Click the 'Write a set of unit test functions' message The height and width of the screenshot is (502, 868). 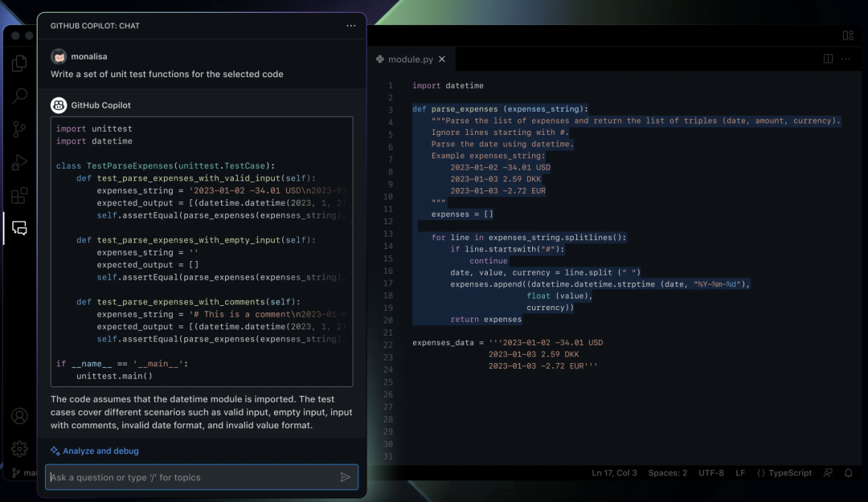tap(166, 74)
